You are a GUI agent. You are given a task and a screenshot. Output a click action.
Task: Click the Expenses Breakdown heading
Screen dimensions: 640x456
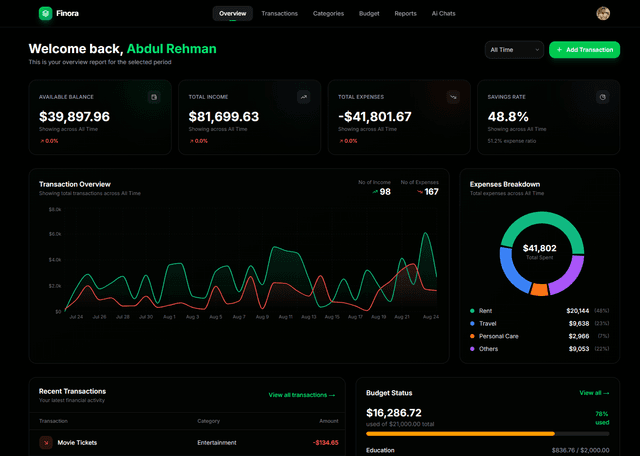[505, 184]
